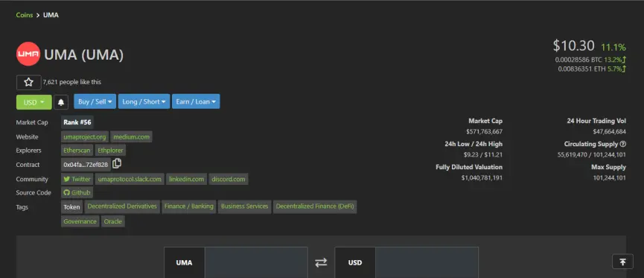Screen dimensions: 644x278
Task: Click into the USD amount input field
Action: pos(427,262)
